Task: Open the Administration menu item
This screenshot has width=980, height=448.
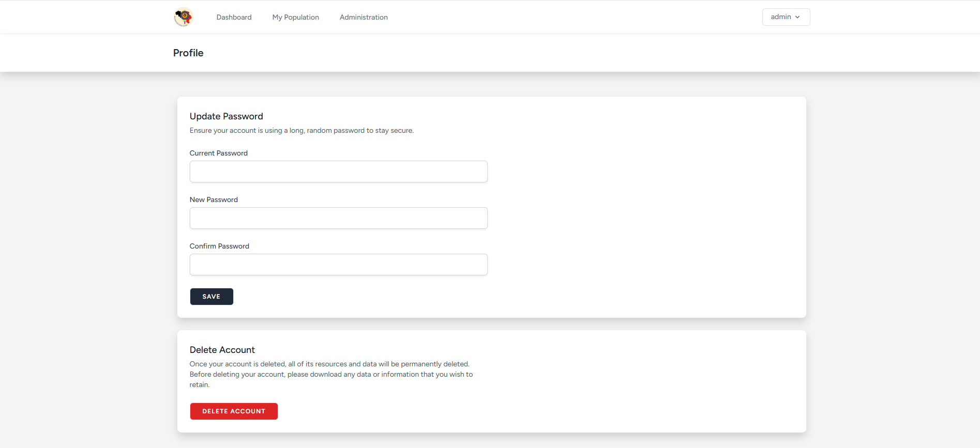Action: click(364, 17)
